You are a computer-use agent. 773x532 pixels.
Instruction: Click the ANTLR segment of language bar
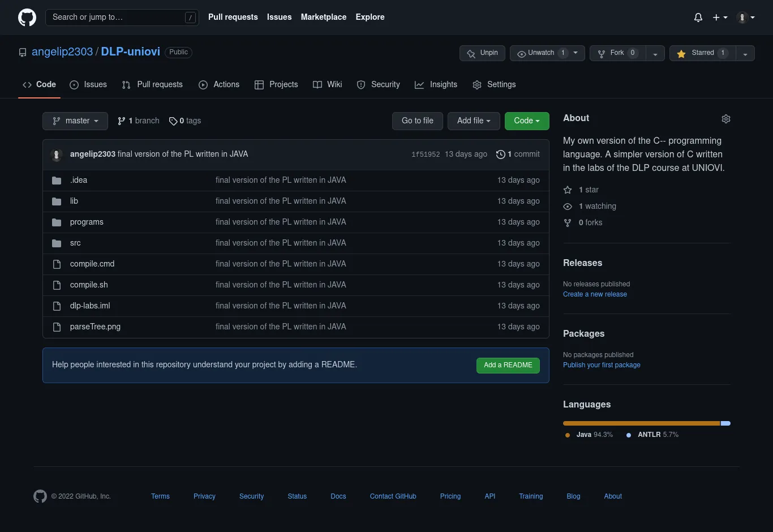[x=725, y=423]
